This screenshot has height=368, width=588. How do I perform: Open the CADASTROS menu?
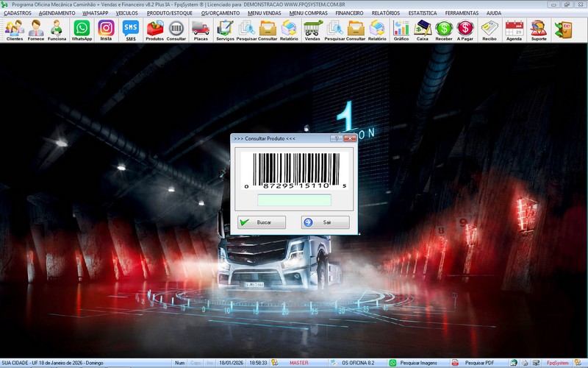(17, 13)
